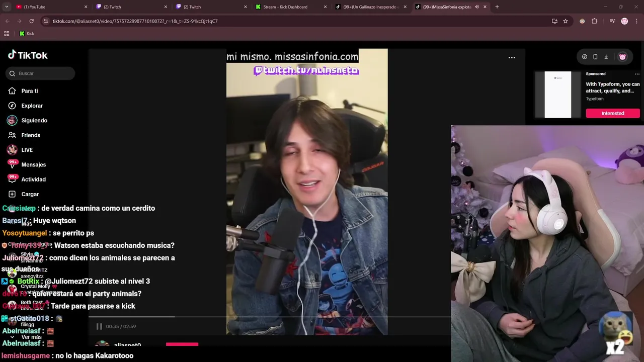Click the Mensajes icon with 99+ badge
The image size is (644, 362).
click(12, 164)
